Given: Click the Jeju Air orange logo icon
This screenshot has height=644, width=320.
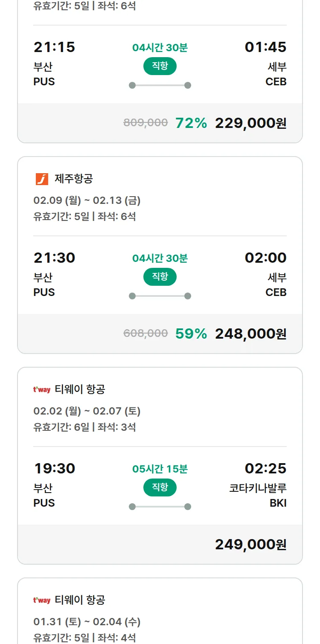Looking at the screenshot, I should coord(42,179).
